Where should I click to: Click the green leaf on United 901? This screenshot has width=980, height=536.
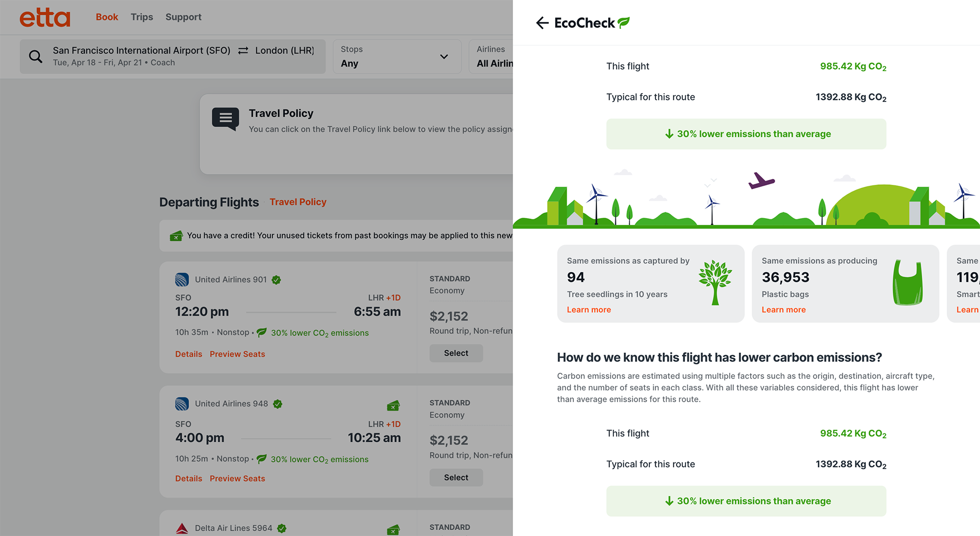point(262,332)
